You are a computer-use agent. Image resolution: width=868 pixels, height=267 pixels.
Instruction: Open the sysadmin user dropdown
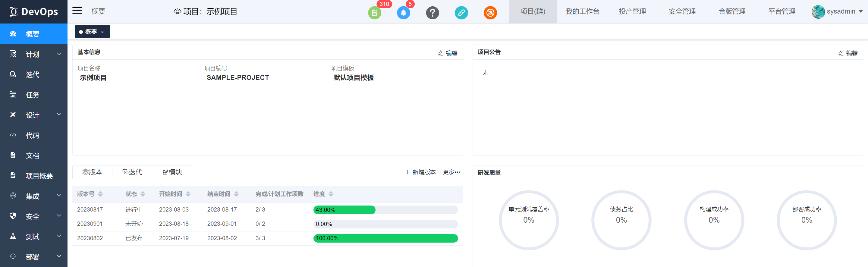click(837, 11)
